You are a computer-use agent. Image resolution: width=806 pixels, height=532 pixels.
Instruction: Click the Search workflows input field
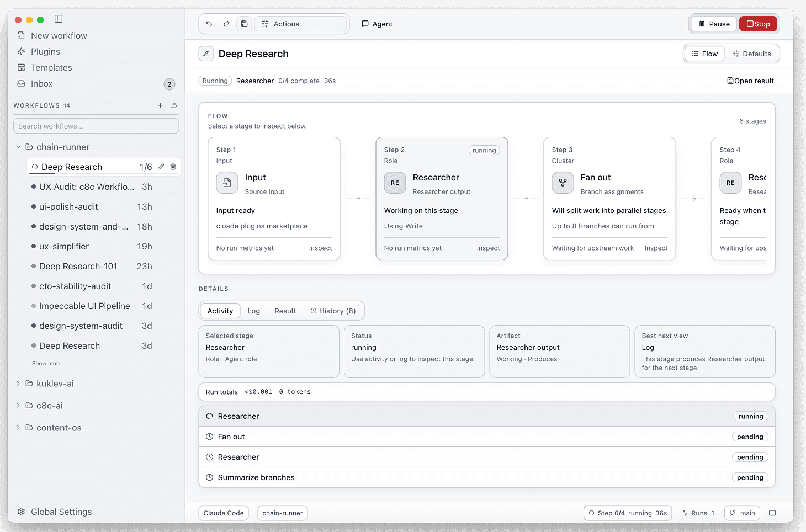(x=96, y=126)
